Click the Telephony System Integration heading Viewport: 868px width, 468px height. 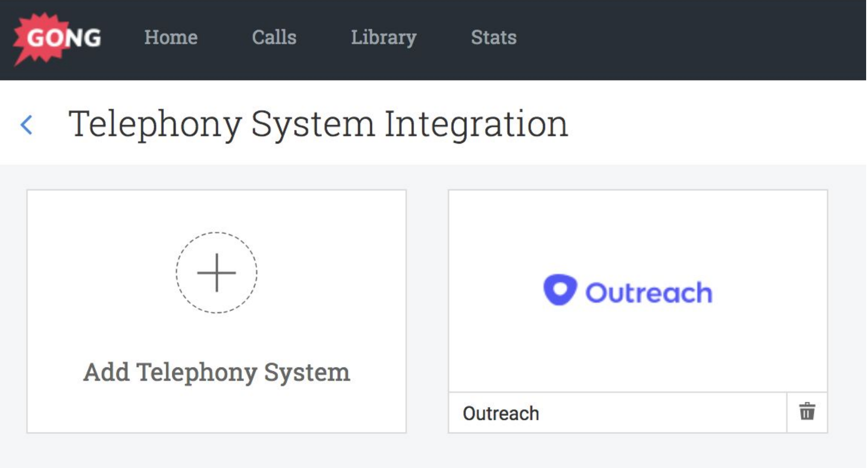[318, 124]
